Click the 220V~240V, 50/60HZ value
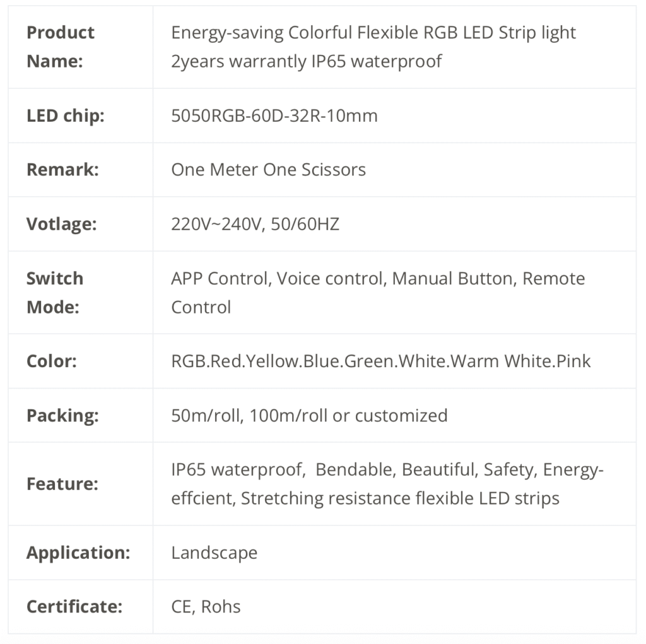The image size is (646, 644). click(255, 224)
